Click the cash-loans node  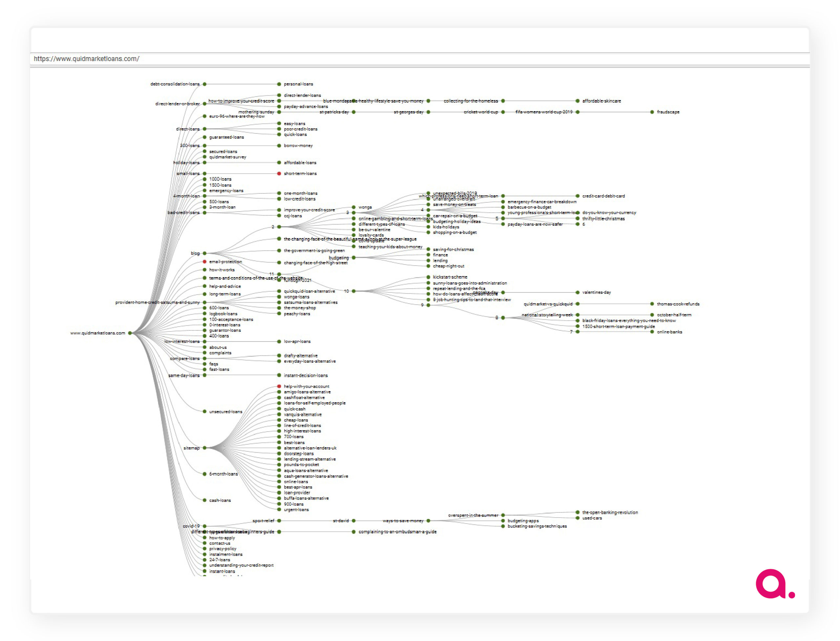coord(204,500)
